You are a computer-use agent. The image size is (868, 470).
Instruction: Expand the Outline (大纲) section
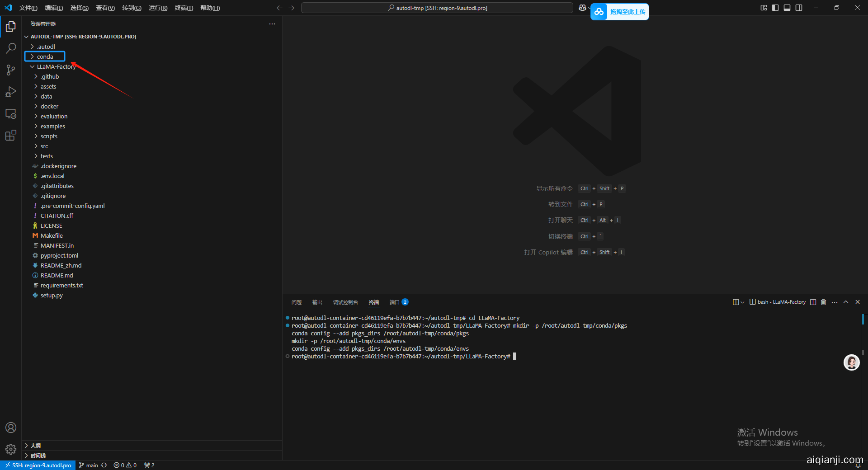tap(36, 446)
